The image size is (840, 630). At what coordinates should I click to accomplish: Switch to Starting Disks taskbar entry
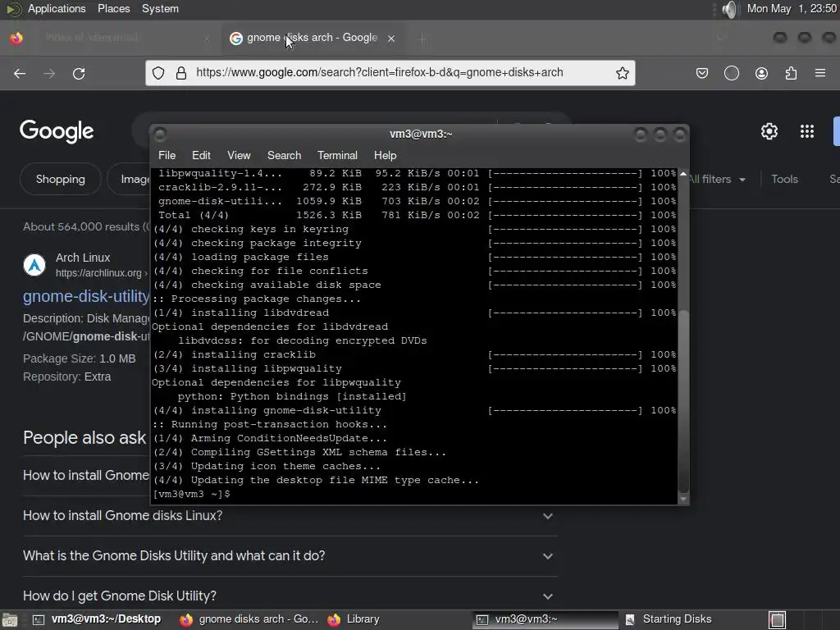[x=669, y=619]
